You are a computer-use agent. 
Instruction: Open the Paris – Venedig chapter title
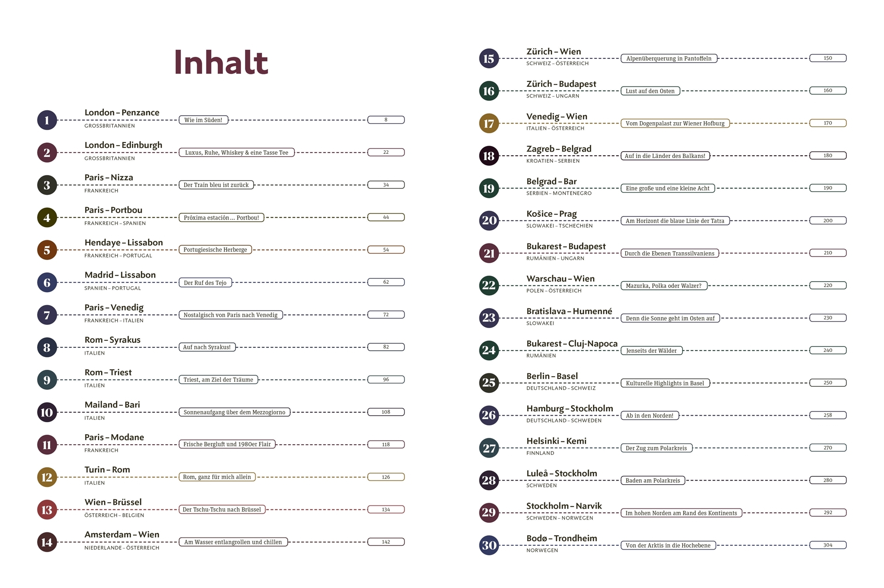click(114, 307)
